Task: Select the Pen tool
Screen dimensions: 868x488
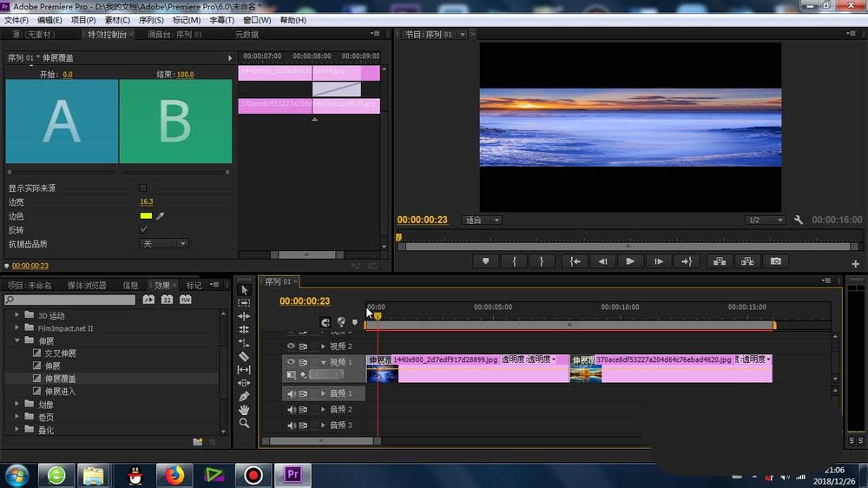Action: click(x=244, y=396)
